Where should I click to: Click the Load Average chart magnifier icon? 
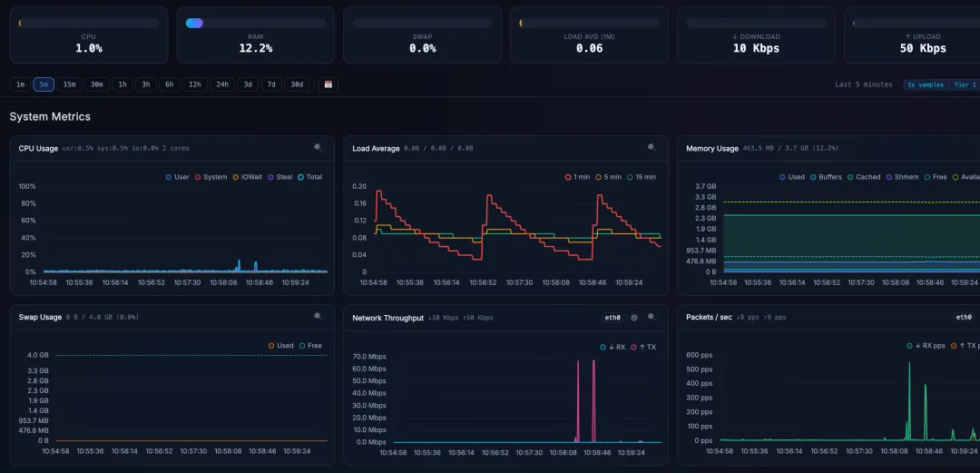tap(652, 148)
